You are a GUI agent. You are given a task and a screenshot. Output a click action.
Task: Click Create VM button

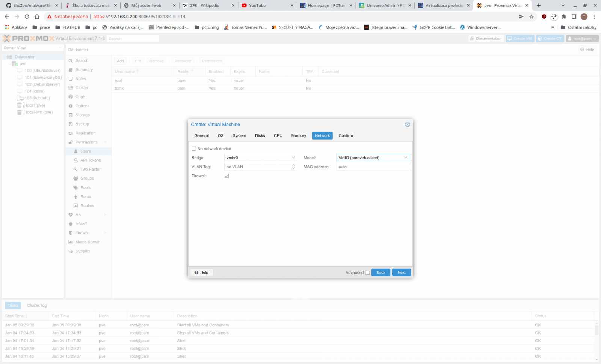pyautogui.click(x=520, y=39)
